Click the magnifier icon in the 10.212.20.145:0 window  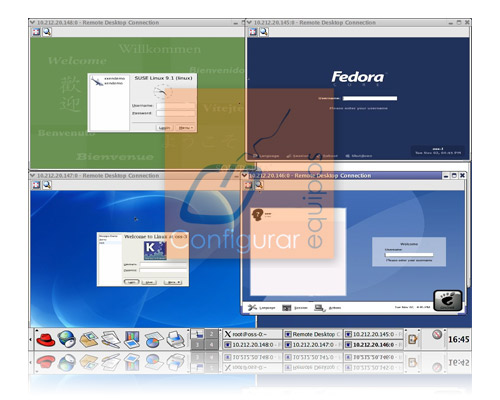click(x=264, y=32)
